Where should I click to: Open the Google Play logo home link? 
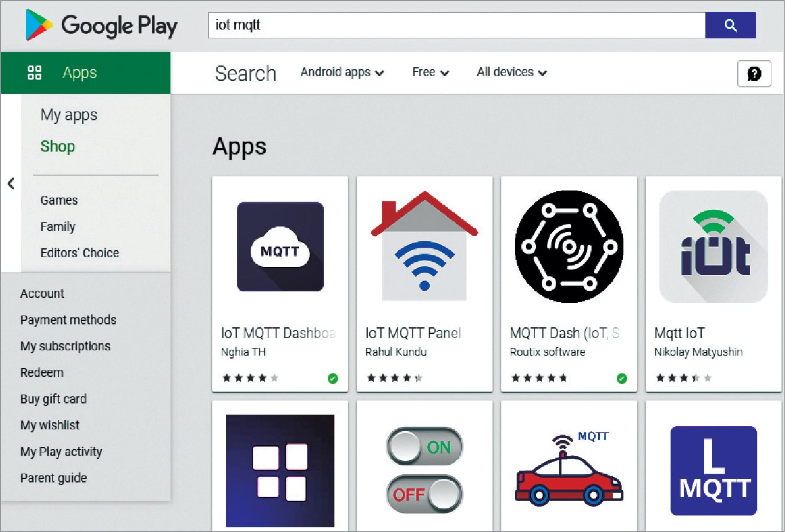tap(101, 26)
